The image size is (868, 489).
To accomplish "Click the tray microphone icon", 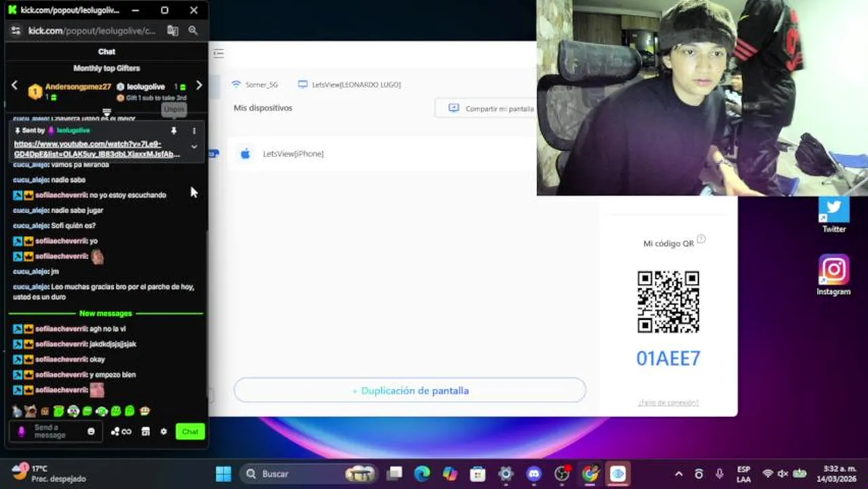I will click(x=719, y=474).
